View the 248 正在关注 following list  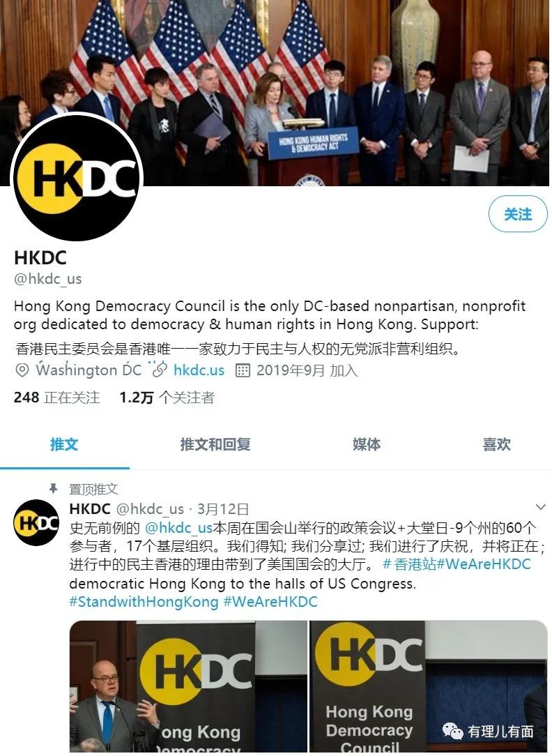click(x=57, y=398)
